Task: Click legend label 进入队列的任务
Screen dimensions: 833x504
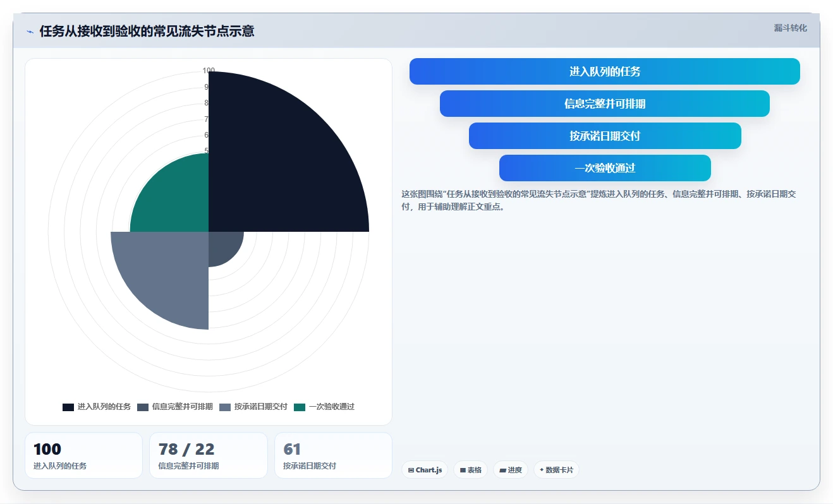Action: (x=104, y=407)
